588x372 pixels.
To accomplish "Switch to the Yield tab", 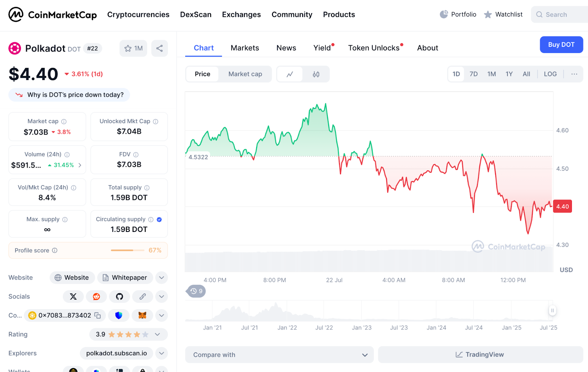I will [323, 48].
